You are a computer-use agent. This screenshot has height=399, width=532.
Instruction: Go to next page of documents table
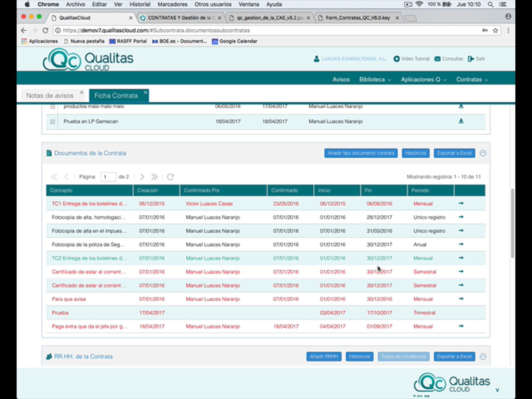pyautogui.click(x=142, y=177)
